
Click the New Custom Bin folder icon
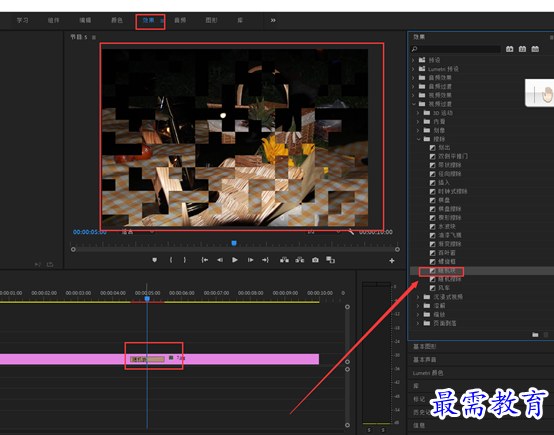pyautogui.click(x=535, y=335)
